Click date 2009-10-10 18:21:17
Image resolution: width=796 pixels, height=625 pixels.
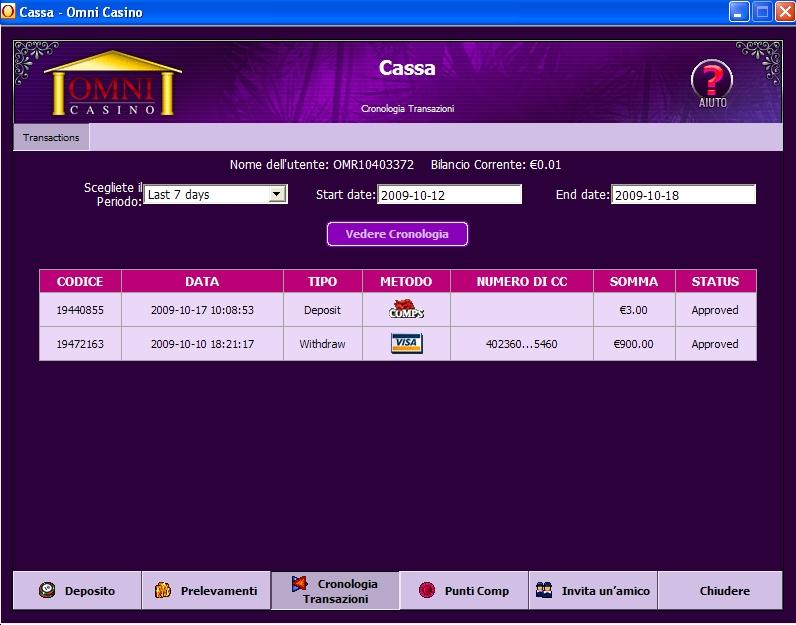pyautogui.click(x=202, y=344)
